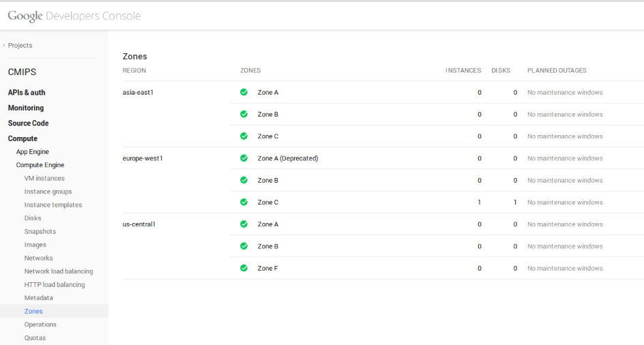Viewport: 644px width, 345px height.
Task: Click the us-central1 region name
Action: (138, 224)
